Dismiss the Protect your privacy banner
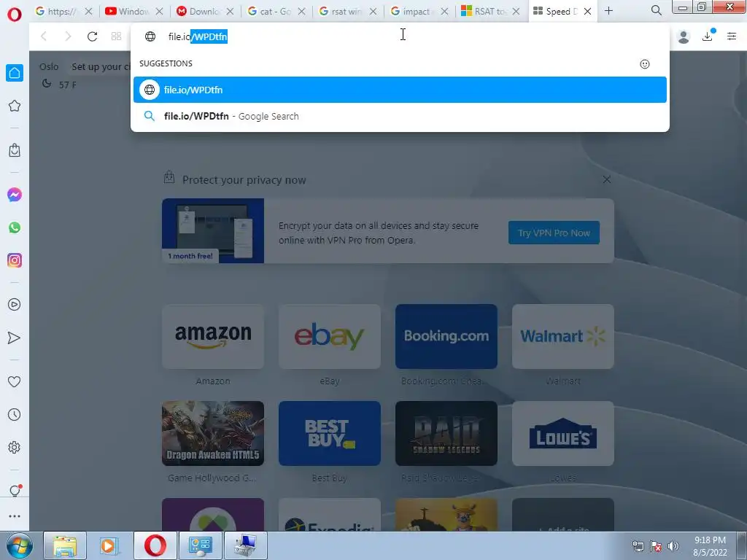 tap(606, 179)
